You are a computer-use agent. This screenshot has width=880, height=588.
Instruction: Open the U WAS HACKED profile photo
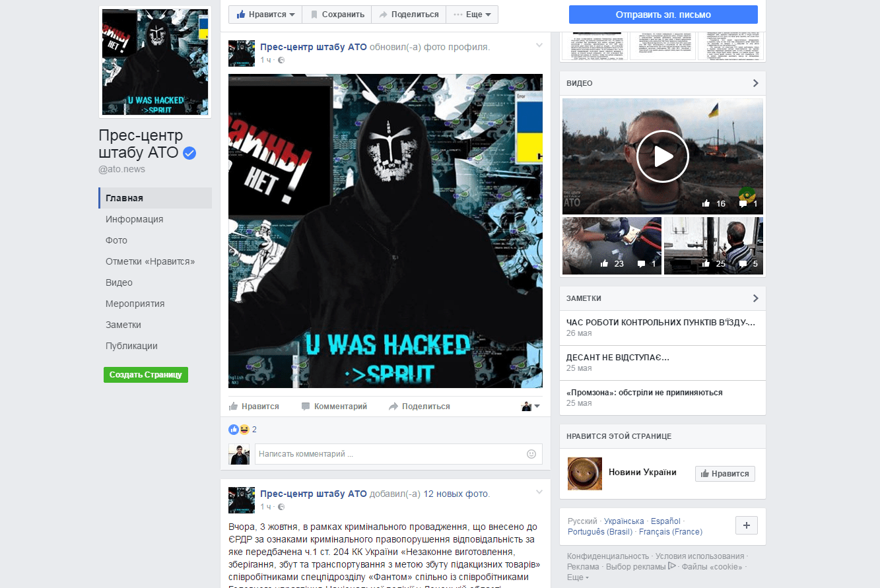click(x=386, y=231)
